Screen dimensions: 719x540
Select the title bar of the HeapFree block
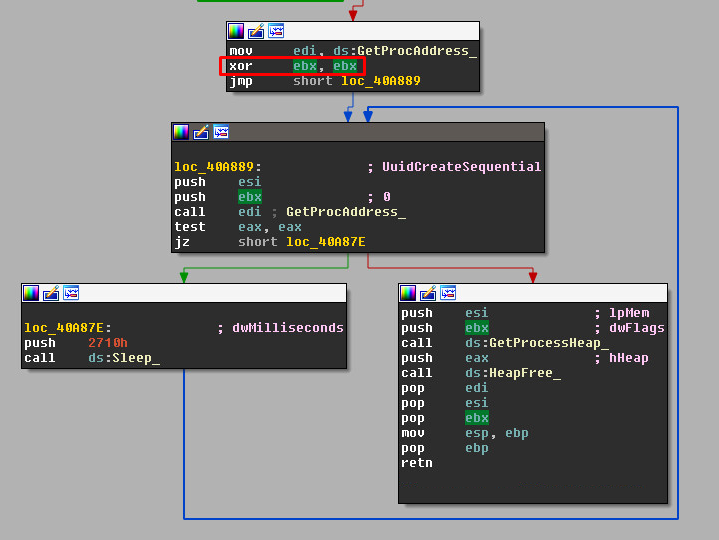[533, 293]
